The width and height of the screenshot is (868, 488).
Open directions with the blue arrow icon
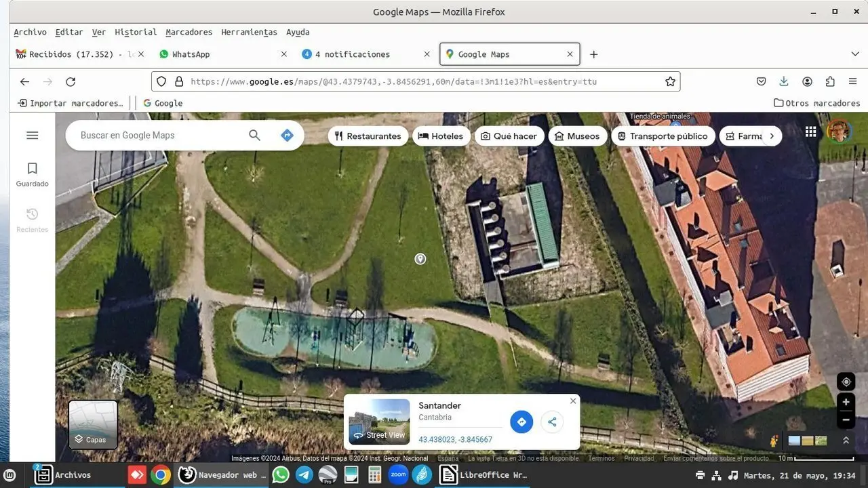(287, 136)
